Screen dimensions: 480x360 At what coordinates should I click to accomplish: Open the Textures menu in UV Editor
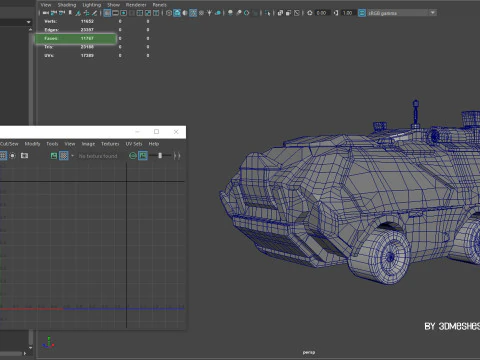(110, 144)
